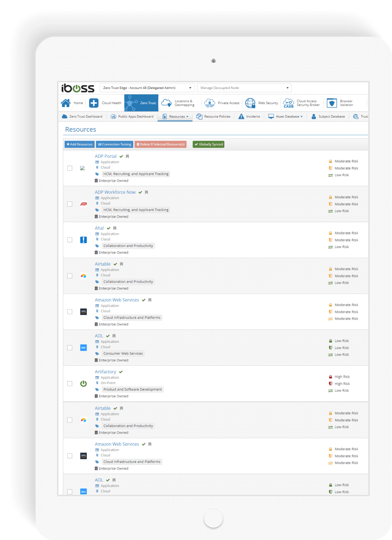This screenshot has height=540, width=392.
Task: Open the Aha! resource link
Action: [x=99, y=228]
